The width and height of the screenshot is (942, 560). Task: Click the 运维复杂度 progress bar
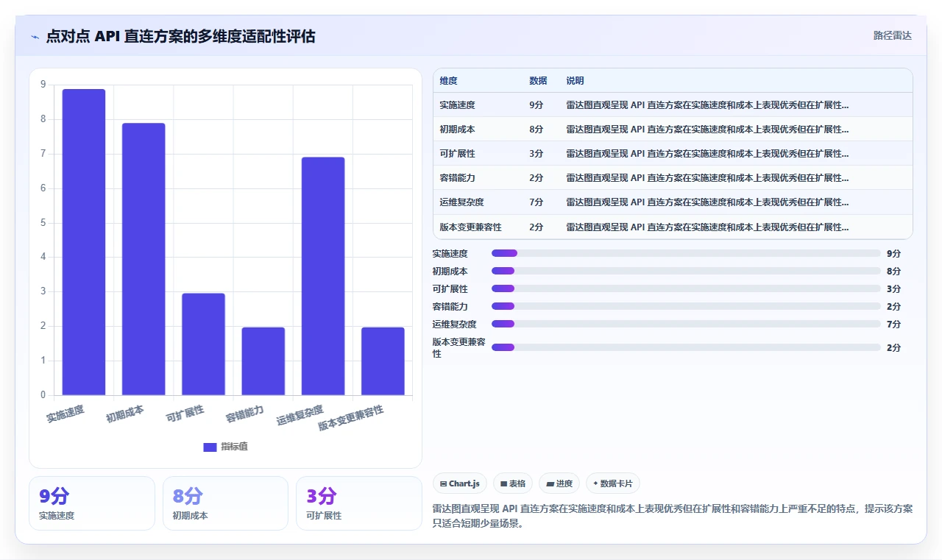pyautogui.click(x=686, y=324)
